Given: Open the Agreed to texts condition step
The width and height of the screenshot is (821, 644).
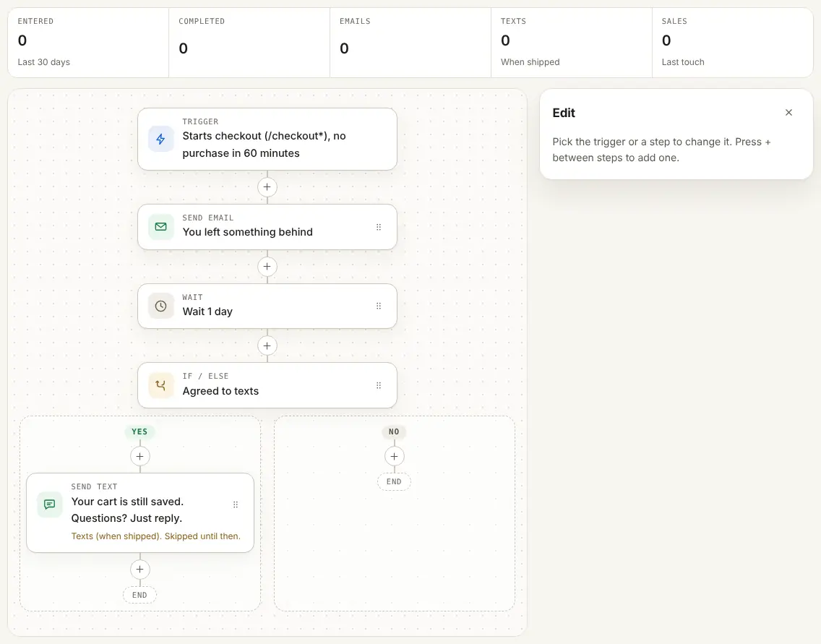Looking at the screenshot, I should tap(267, 385).
